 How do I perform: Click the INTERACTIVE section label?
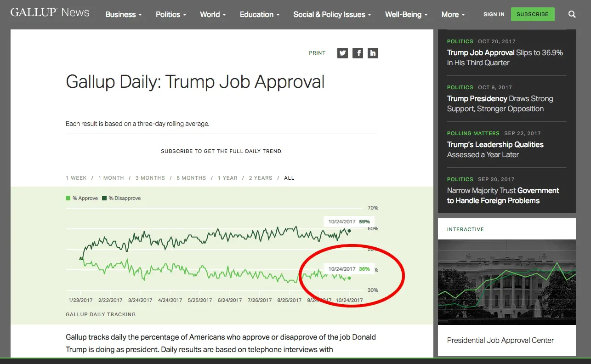466,229
